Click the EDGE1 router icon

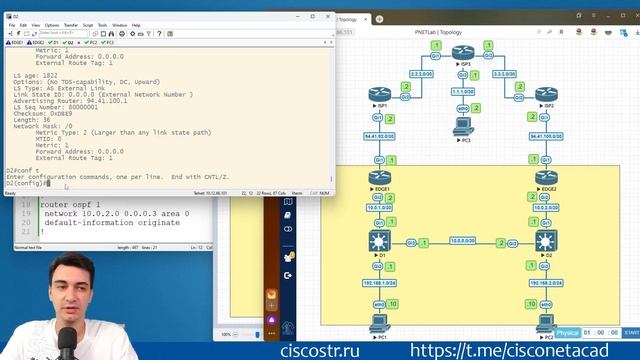tap(380, 178)
